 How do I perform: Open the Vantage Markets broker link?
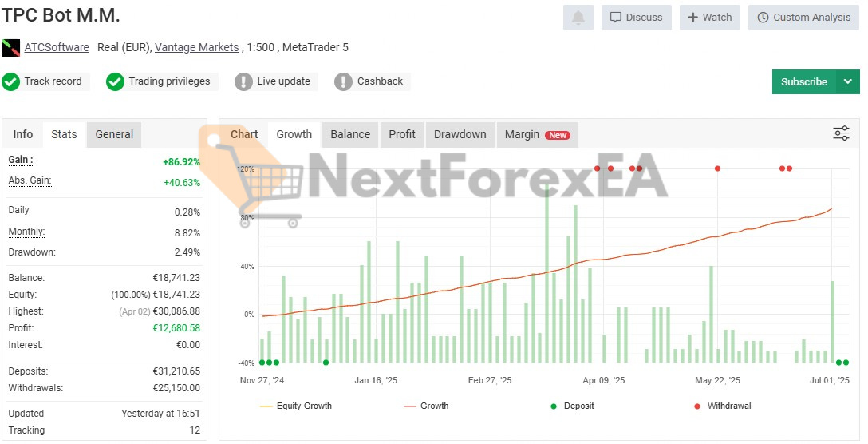(196, 47)
